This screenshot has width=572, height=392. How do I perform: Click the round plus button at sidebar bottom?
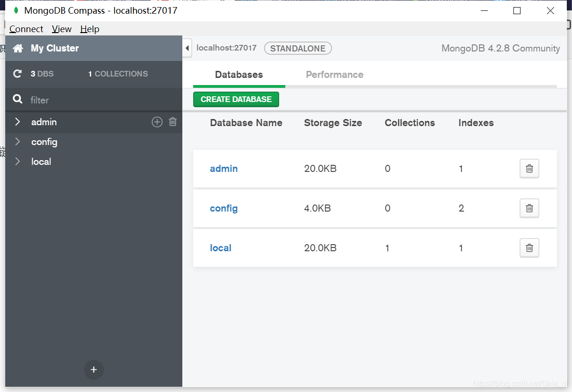94,370
